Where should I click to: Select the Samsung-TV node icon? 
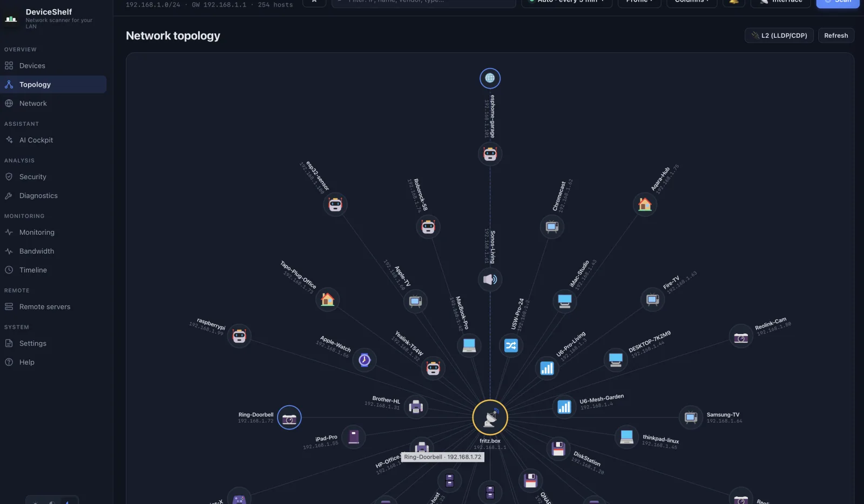coord(691,418)
